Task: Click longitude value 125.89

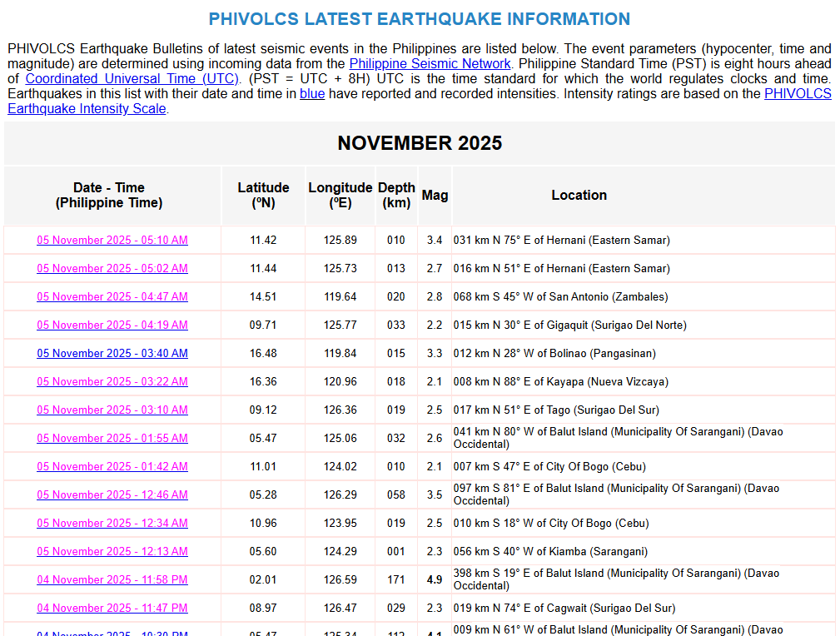Action: point(340,240)
